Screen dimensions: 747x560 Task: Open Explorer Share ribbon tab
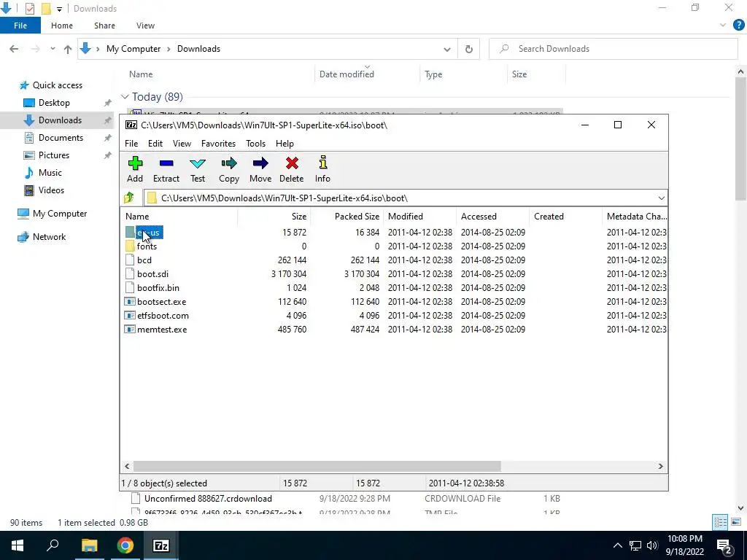pyautogui.click(x=104, y=26)
